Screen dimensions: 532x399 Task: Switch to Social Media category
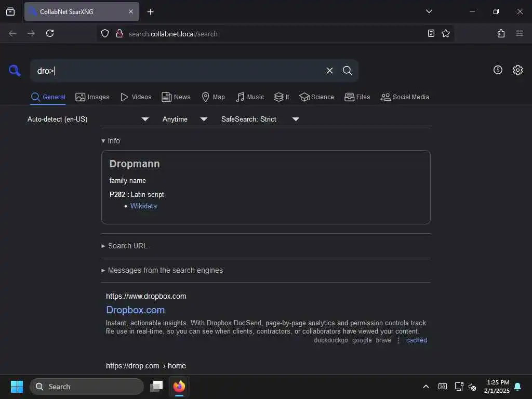point(405,97)
